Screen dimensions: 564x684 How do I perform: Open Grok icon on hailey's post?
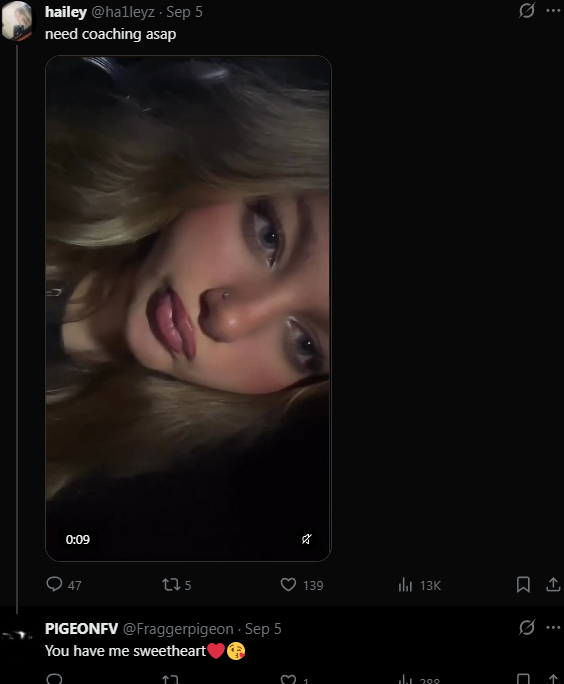526,10
